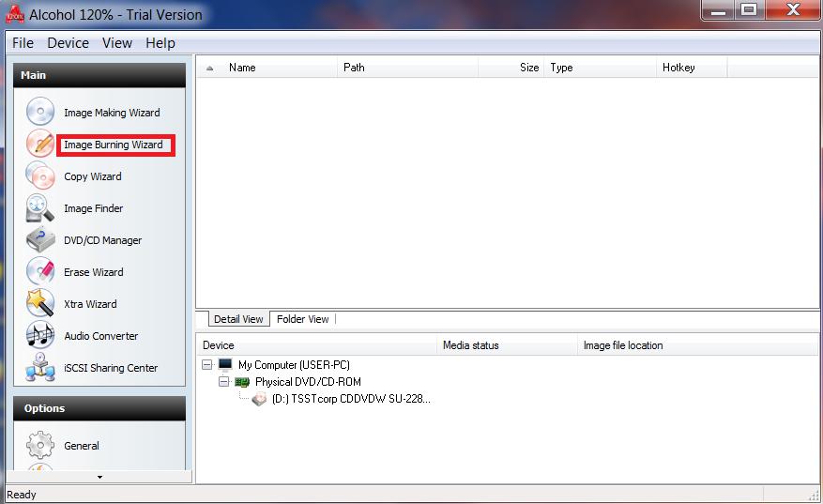The height and width of the screenshot is (504, 823).
Task: Sort images by Type column
Action: point(601,68)
